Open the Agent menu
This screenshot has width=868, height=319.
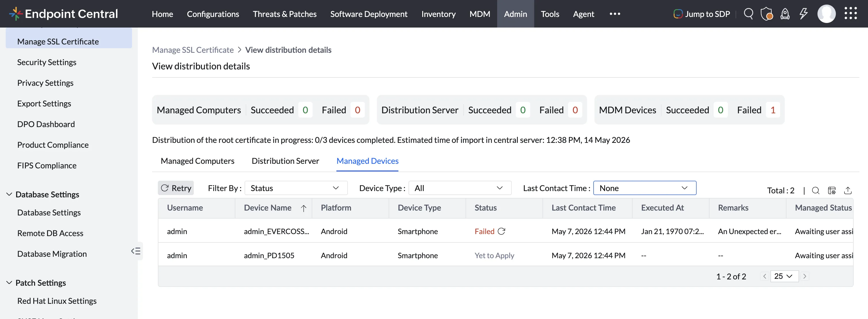pos(584,14)
